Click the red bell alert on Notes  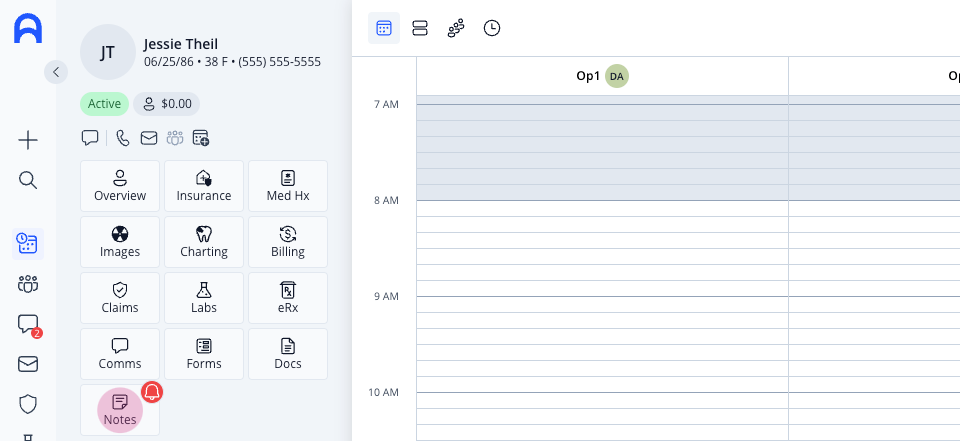click(x=152, y=392)
